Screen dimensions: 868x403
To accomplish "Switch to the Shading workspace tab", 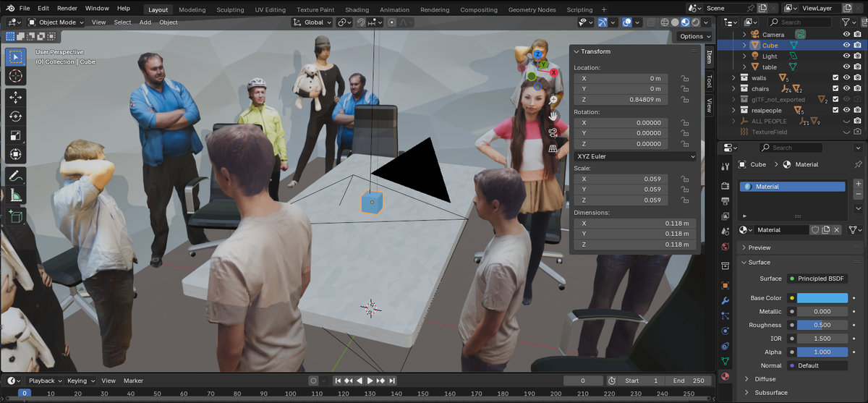I will 356,10.
